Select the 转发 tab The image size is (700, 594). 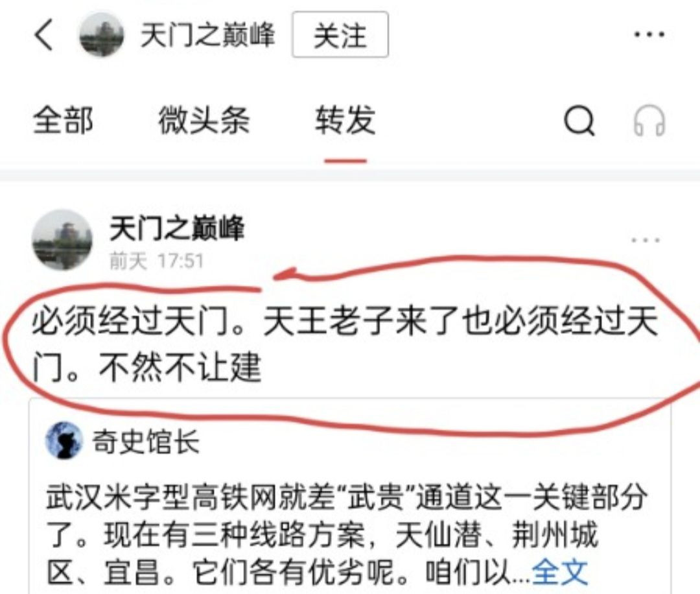click(345, 120)
